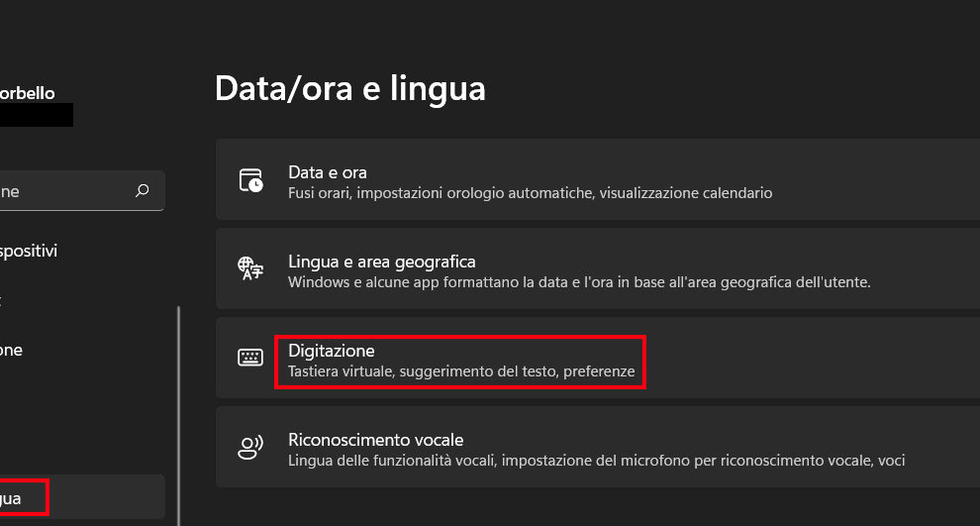Click the "Windows e alcune app formattano" description
980x526 pixels.
[x=579, y=282]
